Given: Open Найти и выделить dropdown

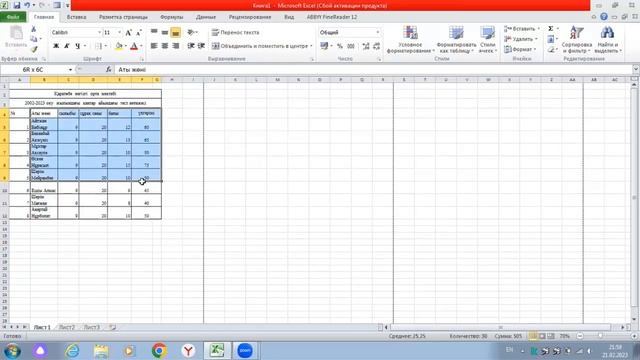Looking at the screenshot, I should point(607,39).
